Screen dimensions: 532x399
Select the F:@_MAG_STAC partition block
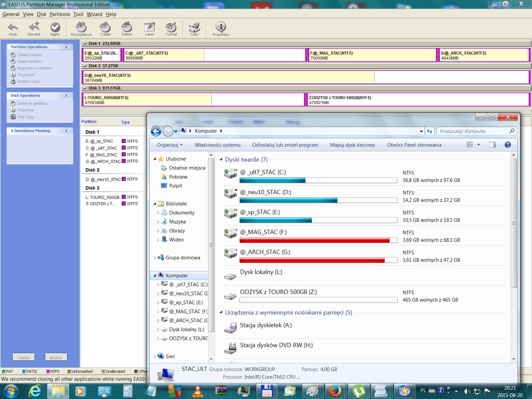point(372,55)
